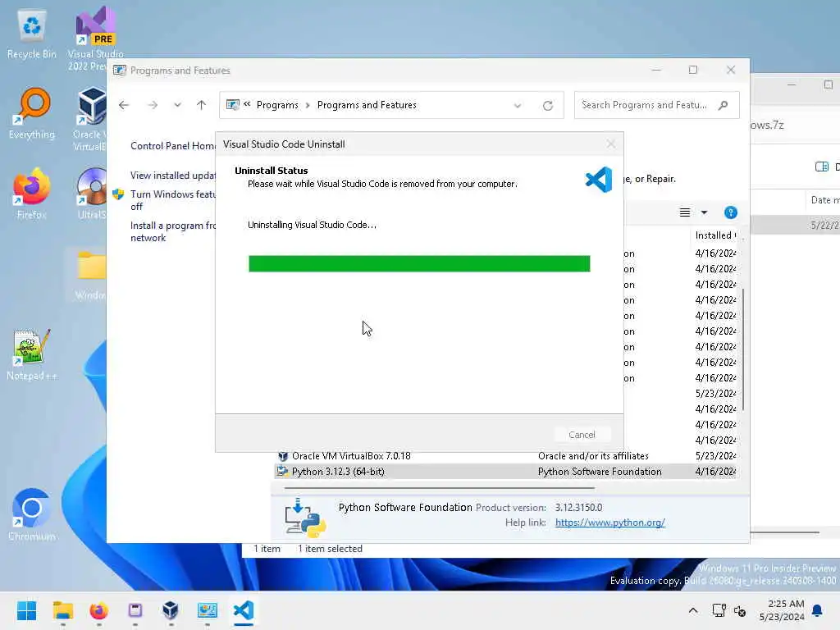
Task: Click the green uninstall progress bar
Action: pyautogui.click(x=419, y=263)
